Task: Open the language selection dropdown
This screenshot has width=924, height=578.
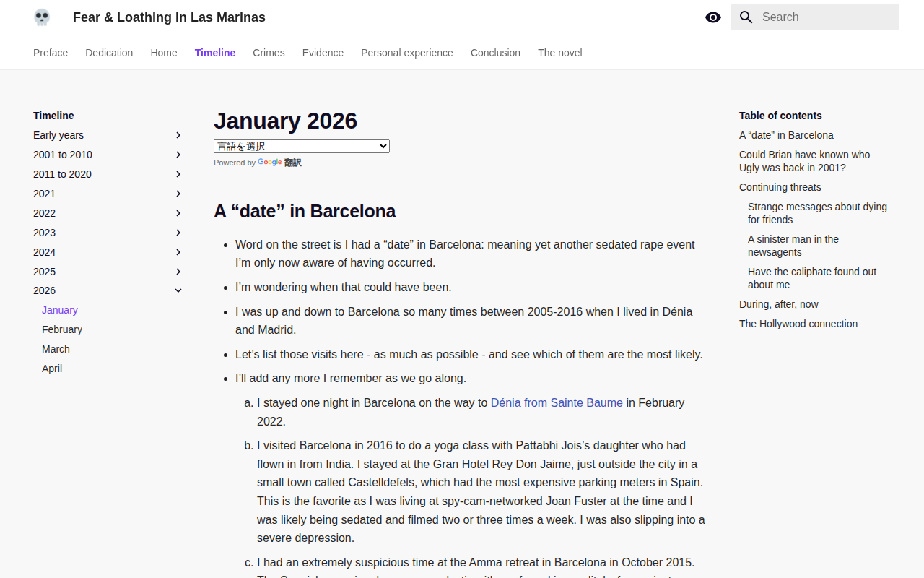Action: (302, 146)
